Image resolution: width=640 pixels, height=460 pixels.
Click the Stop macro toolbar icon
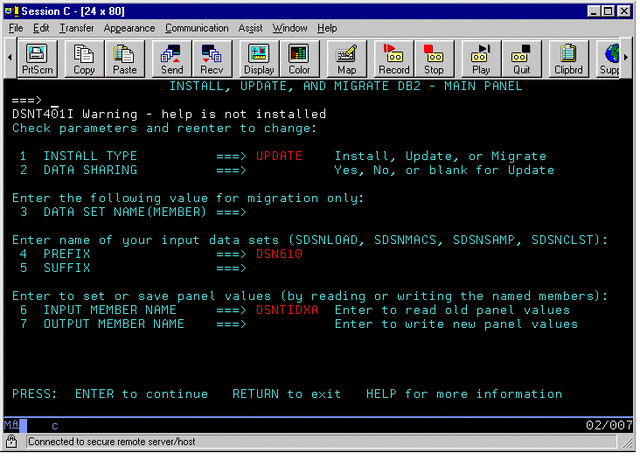click(434, 59)
